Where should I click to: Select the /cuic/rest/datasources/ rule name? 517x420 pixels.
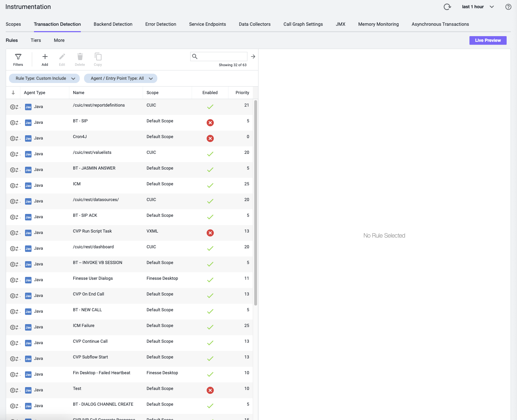pyautogui.click(x=96, y=200)
